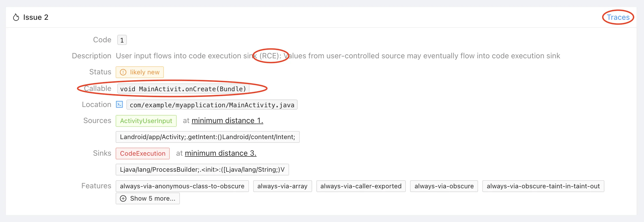Select the MainActivit.onCreate(Bundle) callable
The height and width of the screenshot is (222, 644).
[183, 89]
